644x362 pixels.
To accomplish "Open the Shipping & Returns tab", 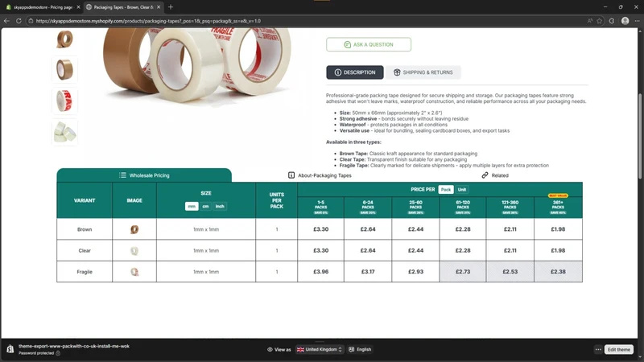I will coord(423,72).
